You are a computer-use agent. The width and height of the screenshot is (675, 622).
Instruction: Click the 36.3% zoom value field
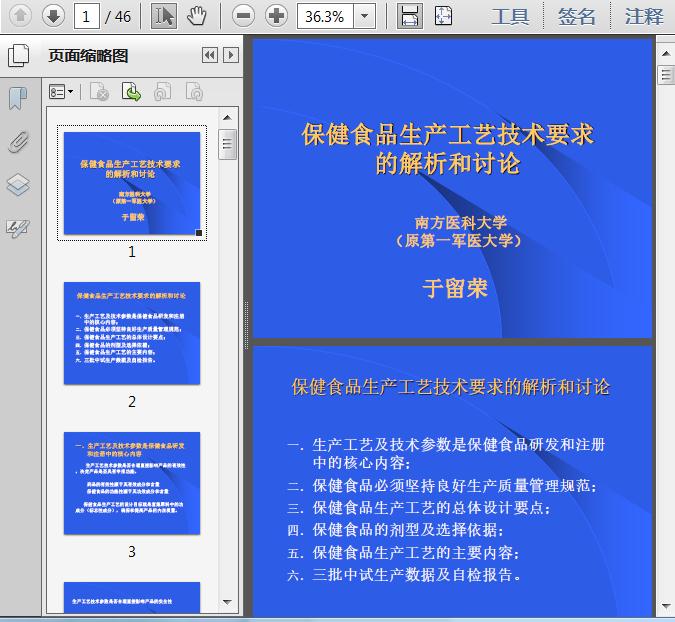[325, 16]
